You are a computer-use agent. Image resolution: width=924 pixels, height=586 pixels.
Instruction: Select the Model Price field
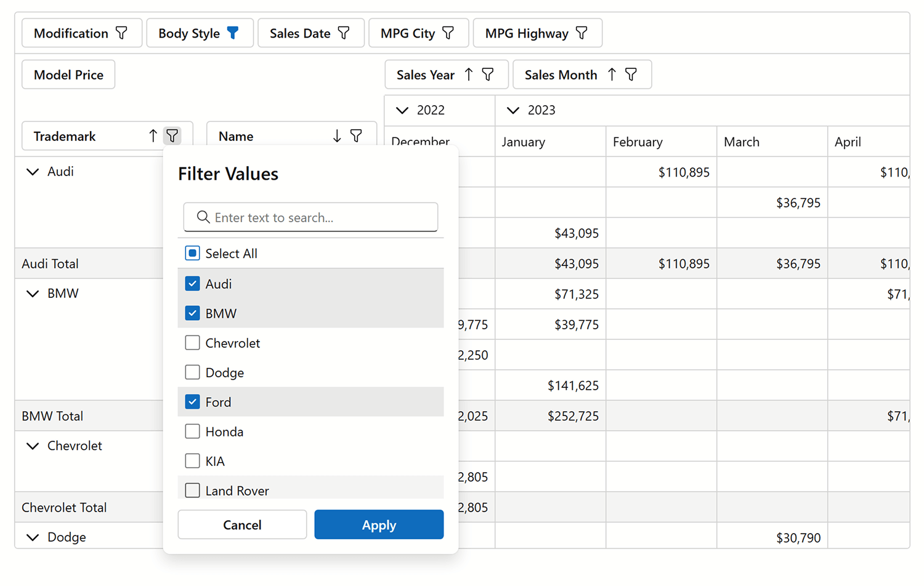coord(68,74)
